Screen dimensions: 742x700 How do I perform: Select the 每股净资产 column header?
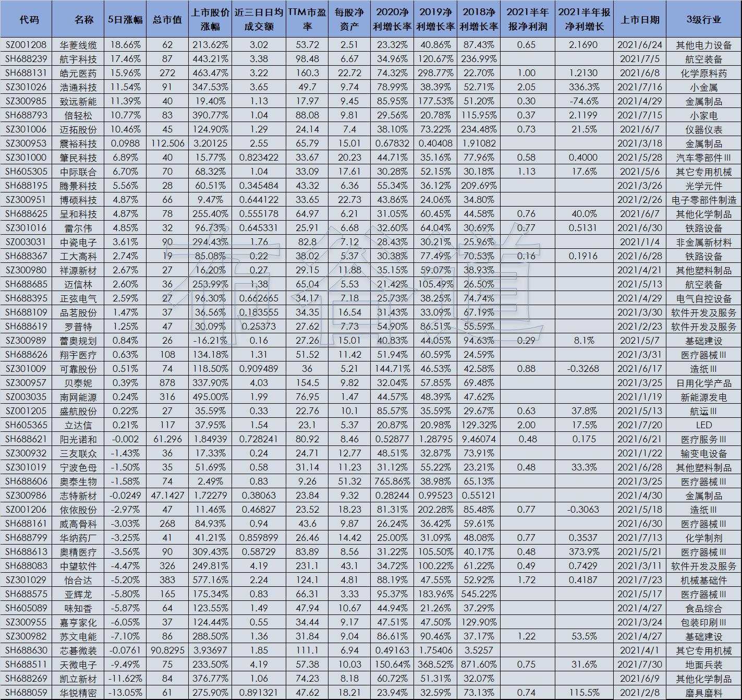coord(349,19)
